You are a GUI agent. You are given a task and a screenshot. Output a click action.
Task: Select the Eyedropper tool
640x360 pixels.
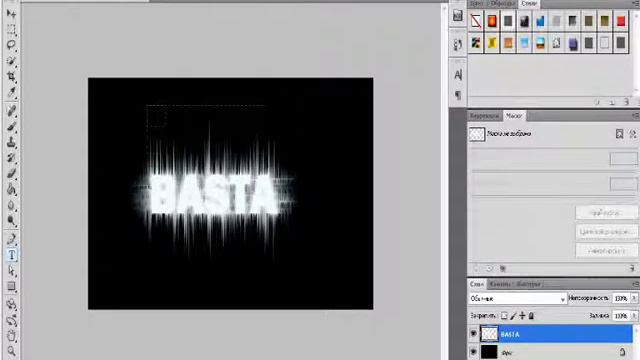(11, 92)
